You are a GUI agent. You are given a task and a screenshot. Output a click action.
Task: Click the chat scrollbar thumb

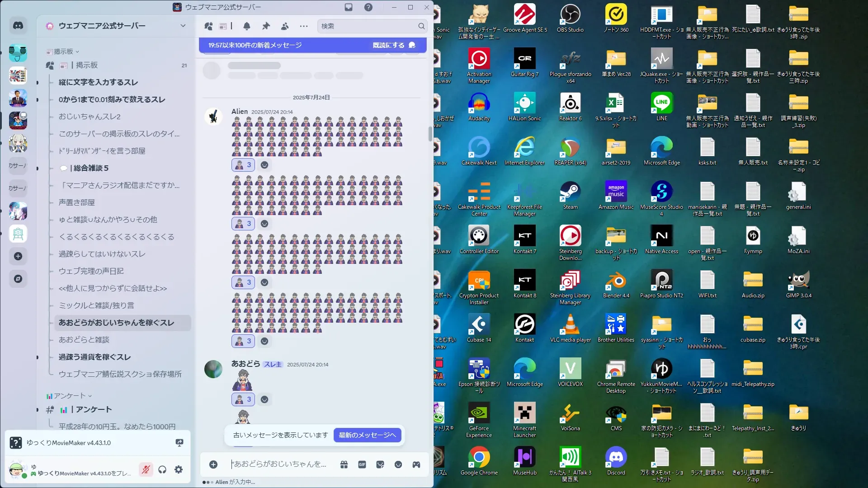click(430, 134)
